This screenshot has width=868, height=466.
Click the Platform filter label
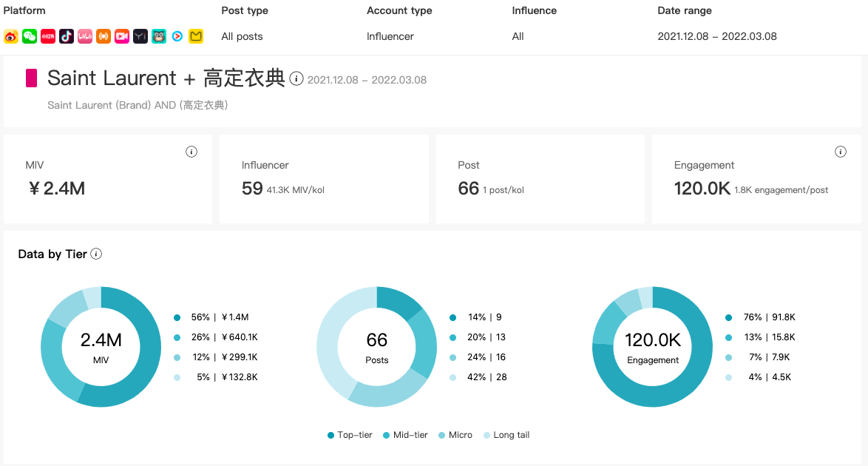(24, 10)
